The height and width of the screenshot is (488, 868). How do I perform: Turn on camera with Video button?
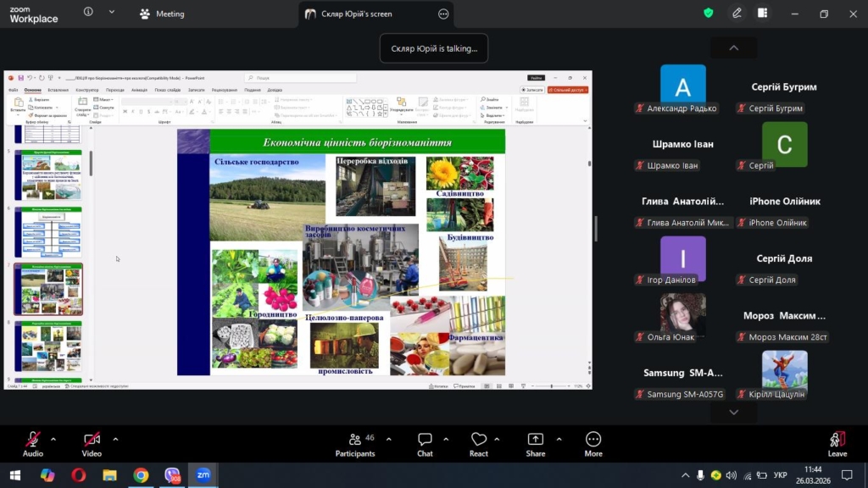pyautogui.click(x=92, y=443)
